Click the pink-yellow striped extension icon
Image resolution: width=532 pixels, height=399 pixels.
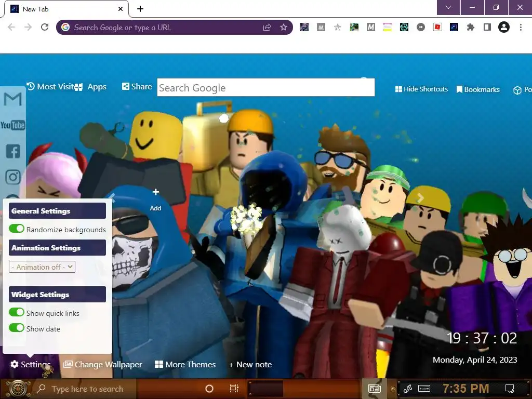click(388, 27)
